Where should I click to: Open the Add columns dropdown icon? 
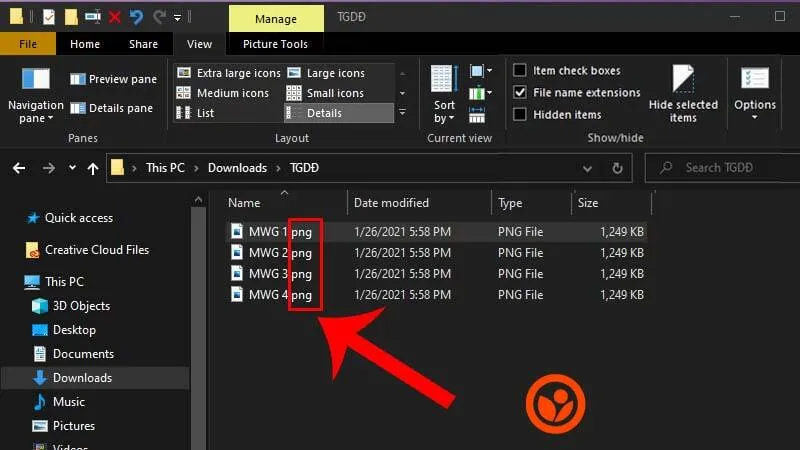[481, 93]
